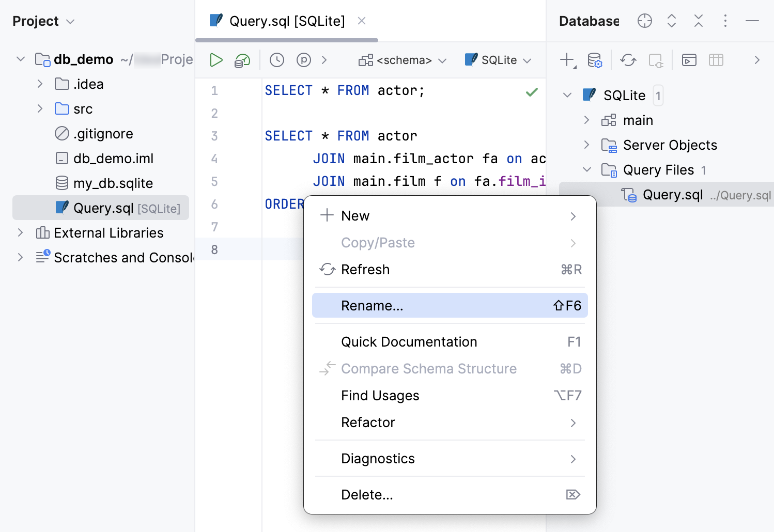Image resolution: width=774 pixels, height=532 pixels.
Task: Open the SQLite dialect dropdown
Action: pos(498,60)
